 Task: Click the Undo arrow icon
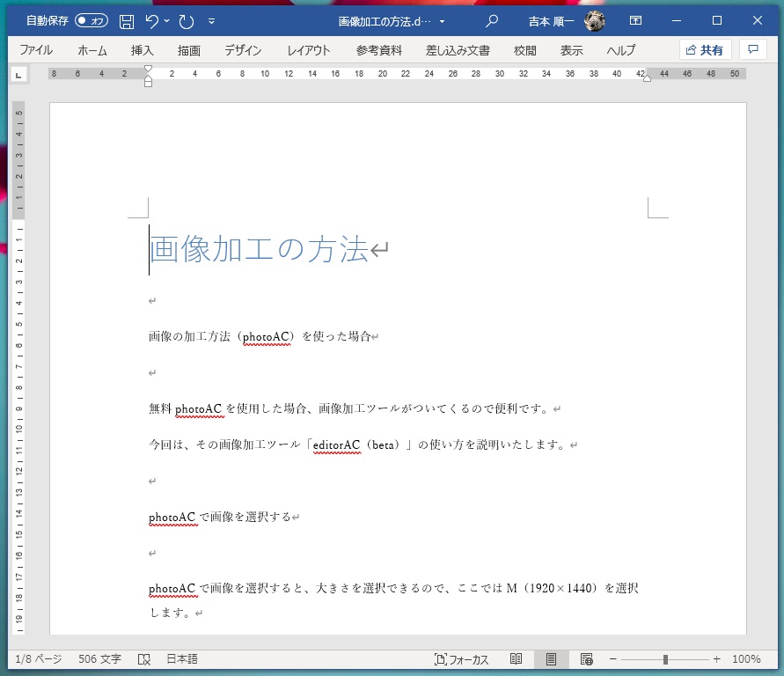tap(152, 20)
